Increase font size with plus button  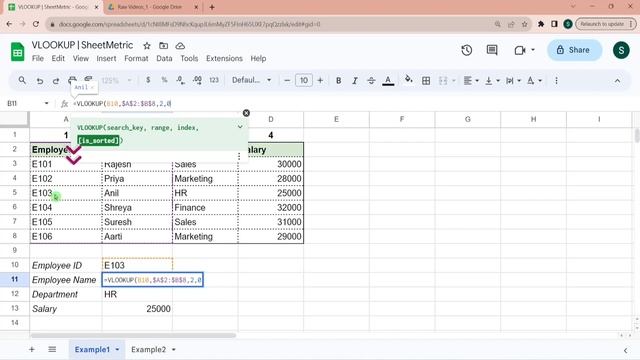tap(320, 80)
